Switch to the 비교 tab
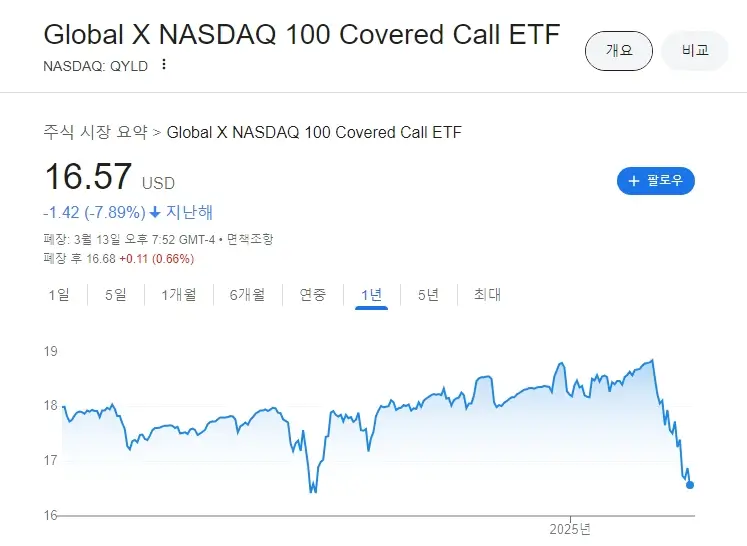Image resolution: width=747 pixels, height=546 pixels. coord(695,51)
